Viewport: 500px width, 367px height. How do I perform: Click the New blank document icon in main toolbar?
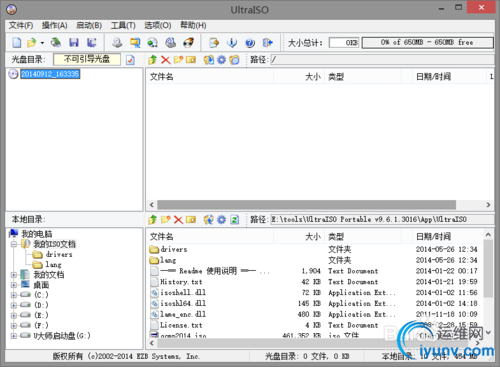tap(17, 42)
